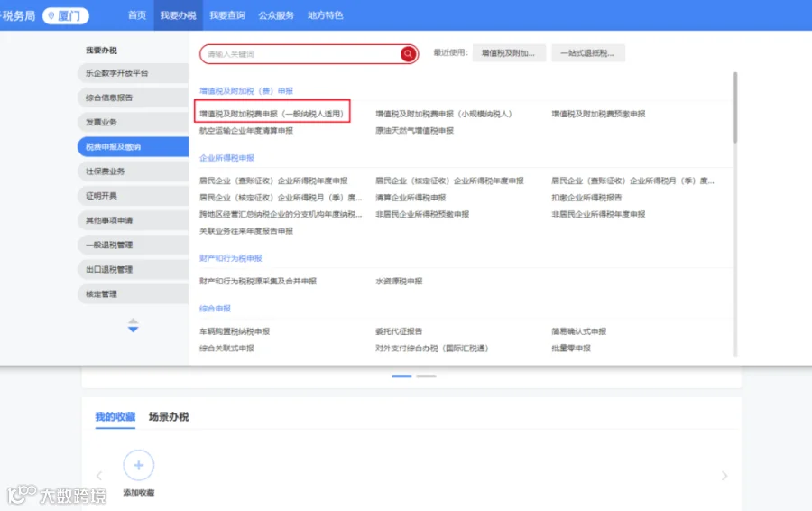Image resolution: width=812 pixels, height=511 pixels.
Task: Open the 首页 menu item
Action: click(x=137, y=15)
